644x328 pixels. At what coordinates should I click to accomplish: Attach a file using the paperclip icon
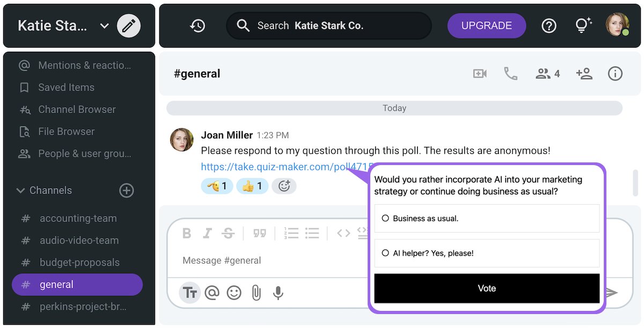pyautogui.click(x=256, y=293)
